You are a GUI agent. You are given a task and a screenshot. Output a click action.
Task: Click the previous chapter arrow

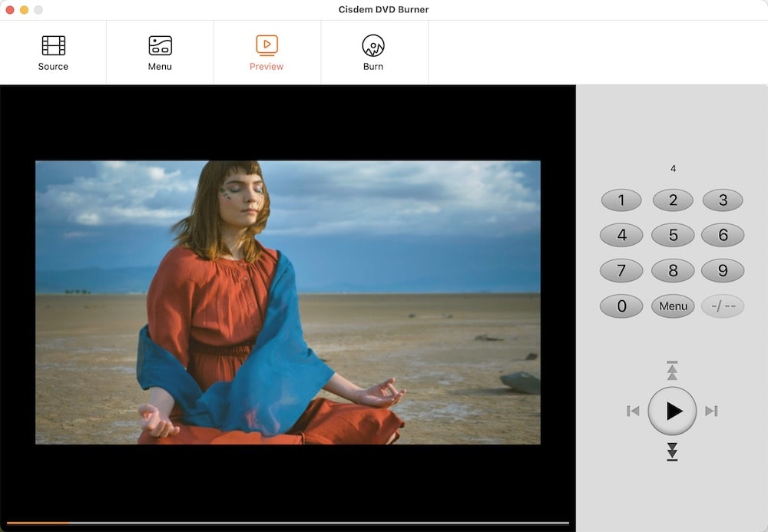[x=634, y=411]
